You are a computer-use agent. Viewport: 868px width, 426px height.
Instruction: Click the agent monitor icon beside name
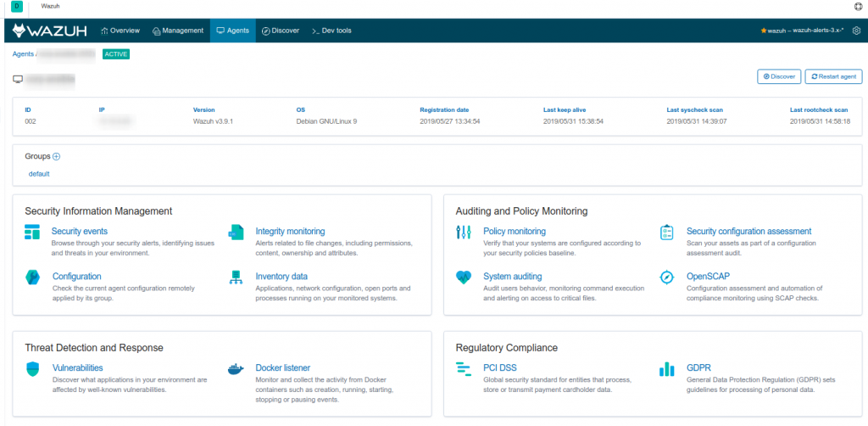(x=18, y=80)
